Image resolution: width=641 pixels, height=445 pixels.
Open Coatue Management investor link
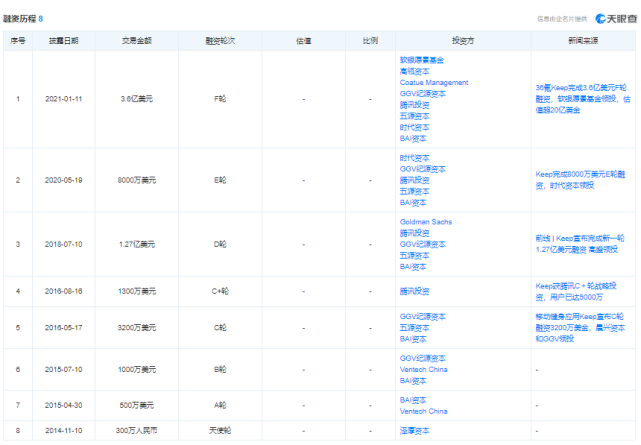tap(434, 83)
